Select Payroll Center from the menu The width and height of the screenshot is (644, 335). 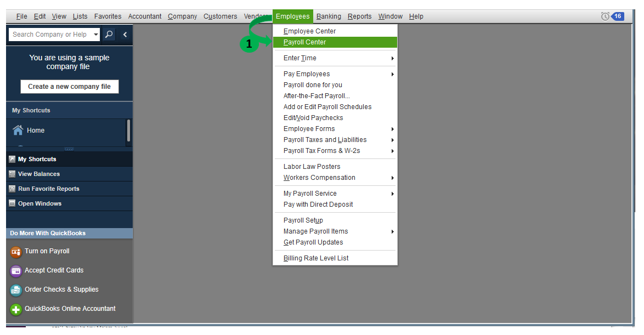[x=305, y=42]
